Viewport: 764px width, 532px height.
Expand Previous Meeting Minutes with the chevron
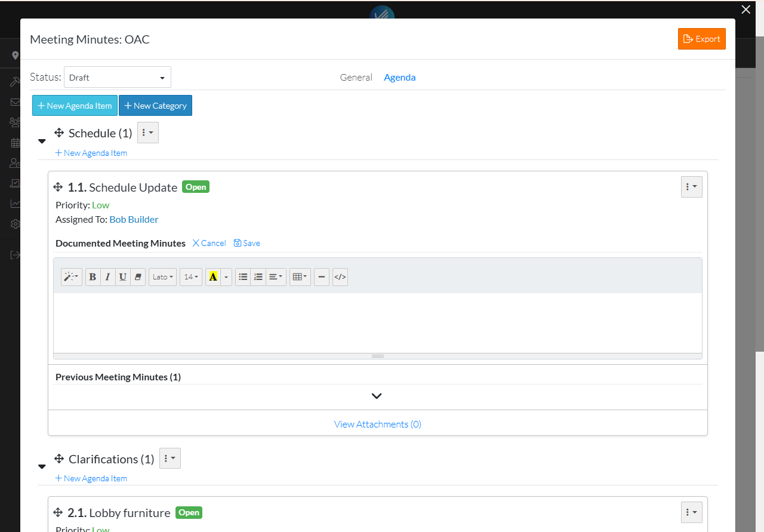pyautogui.click(x=377, y=396)
